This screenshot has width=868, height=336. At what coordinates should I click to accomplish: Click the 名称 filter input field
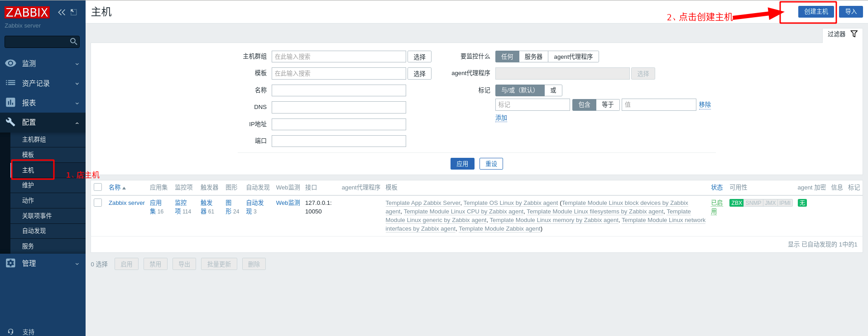coord(339,90)
